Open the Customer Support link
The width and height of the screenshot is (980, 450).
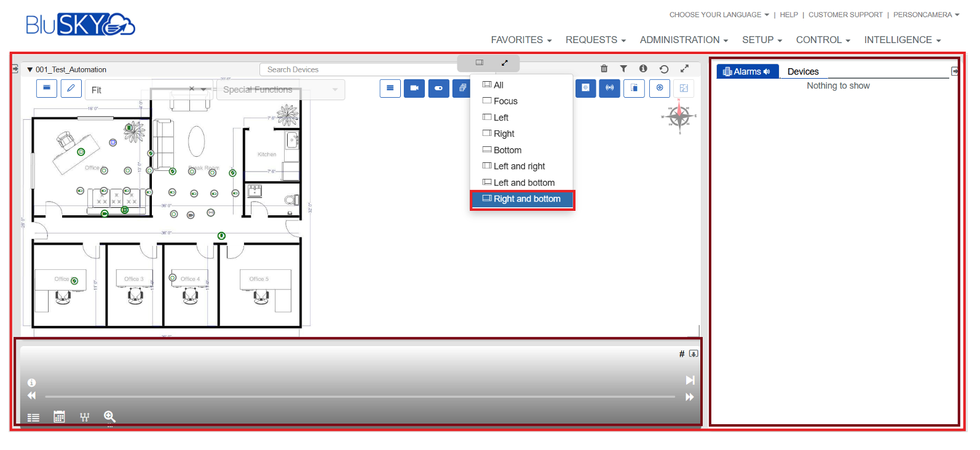[x=845, y=15]
